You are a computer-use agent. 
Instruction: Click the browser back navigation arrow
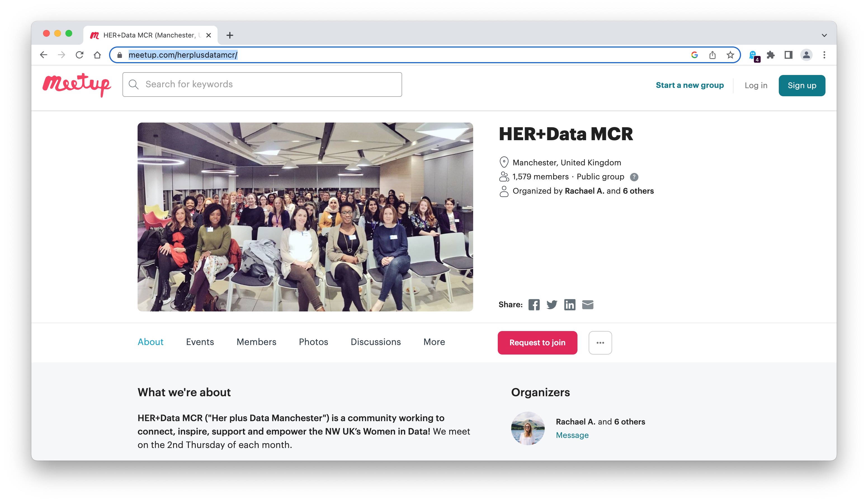(x=45, y=55)
